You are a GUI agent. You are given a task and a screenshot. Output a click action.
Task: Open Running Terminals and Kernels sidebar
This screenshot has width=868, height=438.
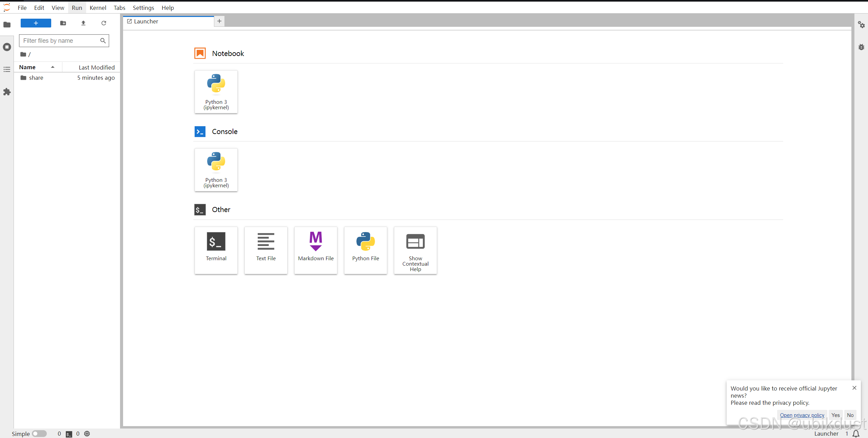[7, 47]
